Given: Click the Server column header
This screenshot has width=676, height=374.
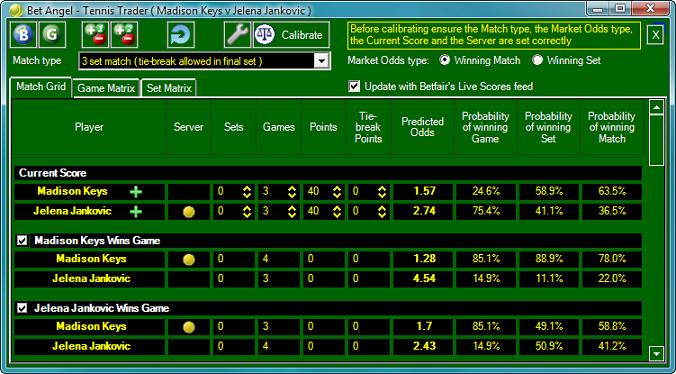Looking at the screenshot, I should tap(189, 127).
